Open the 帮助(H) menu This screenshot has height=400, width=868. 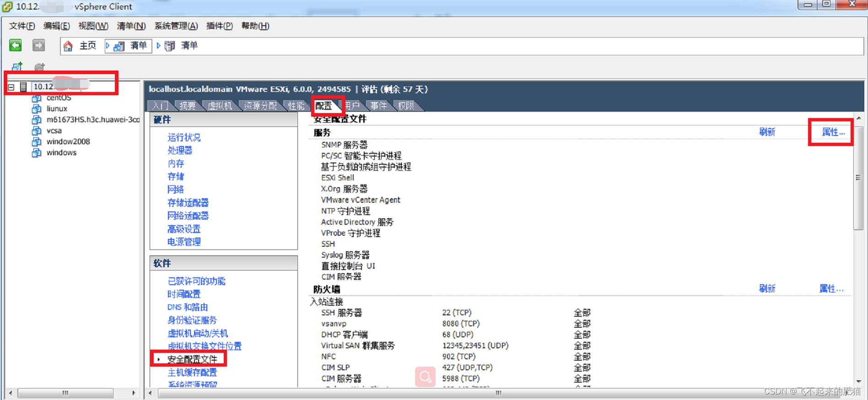[x=255, y=26]
